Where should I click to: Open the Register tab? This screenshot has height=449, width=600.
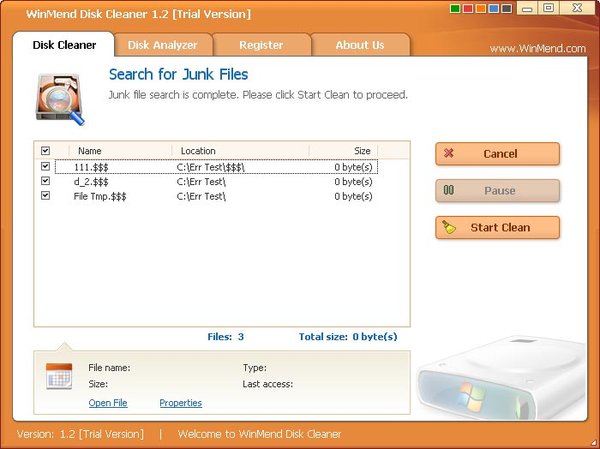[261, 45]
